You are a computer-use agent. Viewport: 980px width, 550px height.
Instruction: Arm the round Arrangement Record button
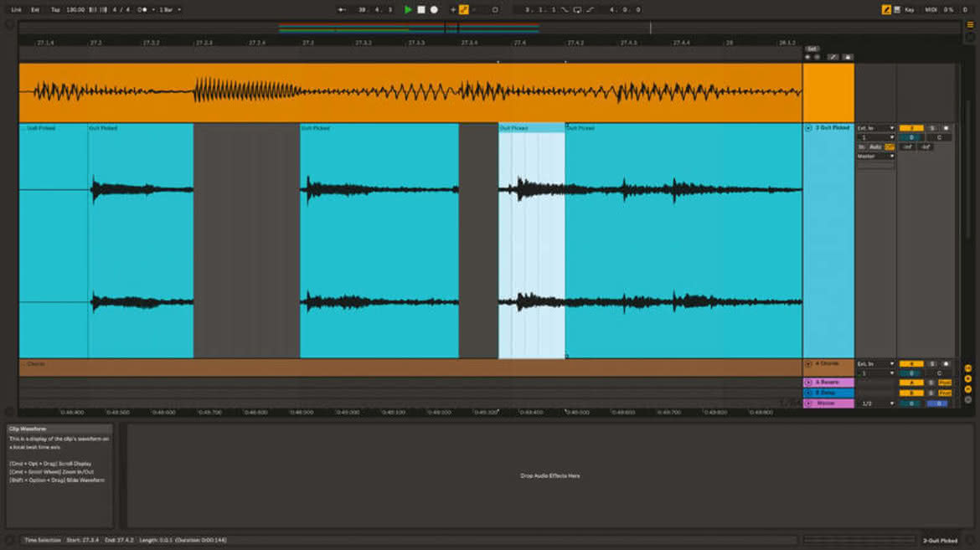(434, 9)
